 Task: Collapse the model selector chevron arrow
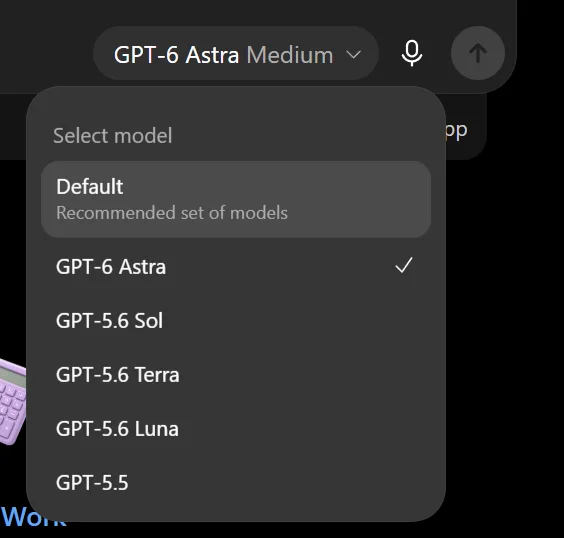[353, 55]
